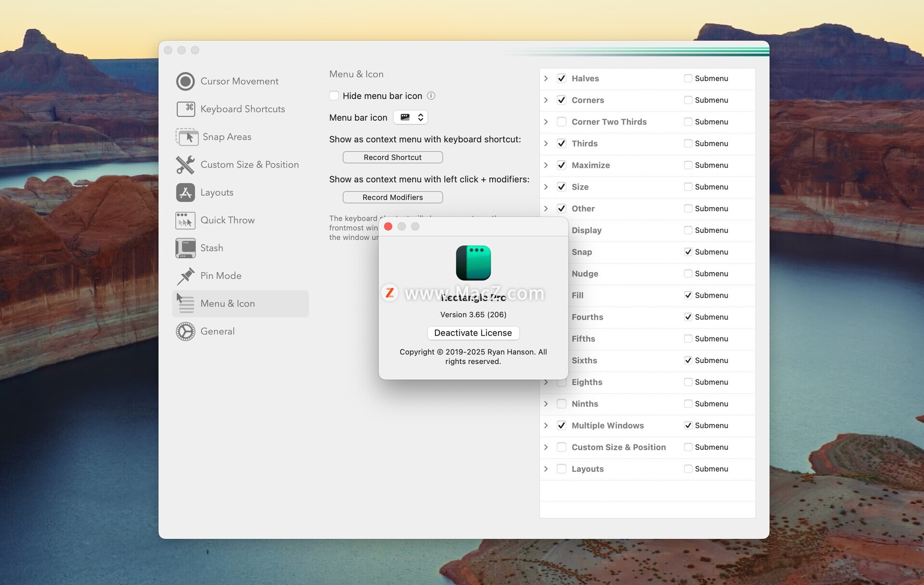Viewport: 924px width, 585px height.
Task: Open the Stash sidebar icon
Action: [x=185, y=248]
